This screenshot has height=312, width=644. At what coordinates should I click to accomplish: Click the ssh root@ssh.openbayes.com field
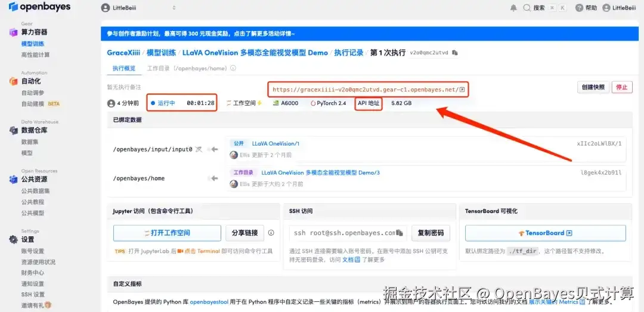click(348, 233)
